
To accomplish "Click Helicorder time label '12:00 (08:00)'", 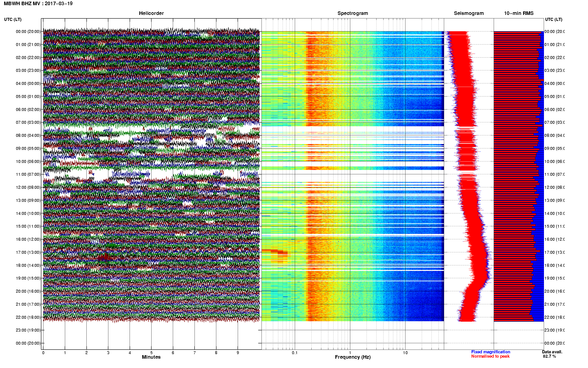I will 28,187.
